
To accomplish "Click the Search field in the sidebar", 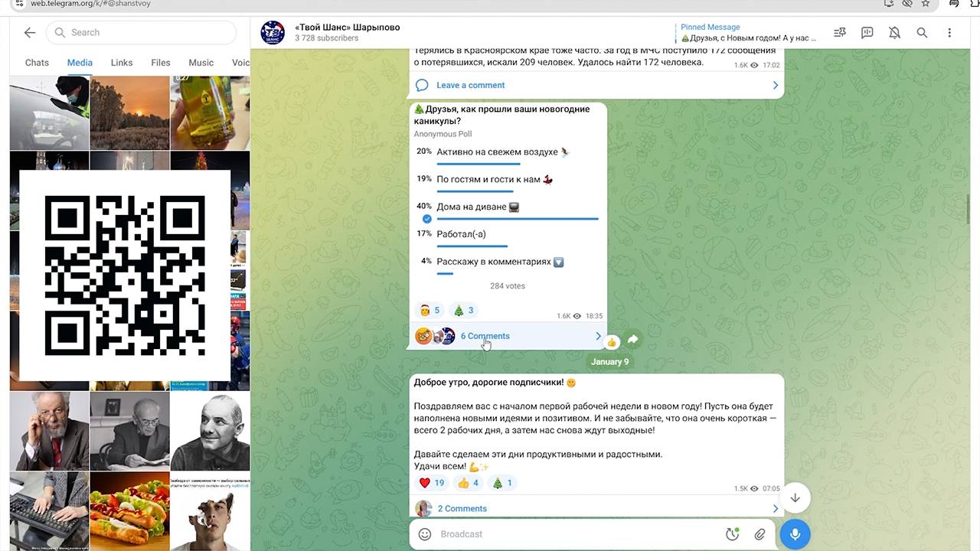I will pos(142,32).
